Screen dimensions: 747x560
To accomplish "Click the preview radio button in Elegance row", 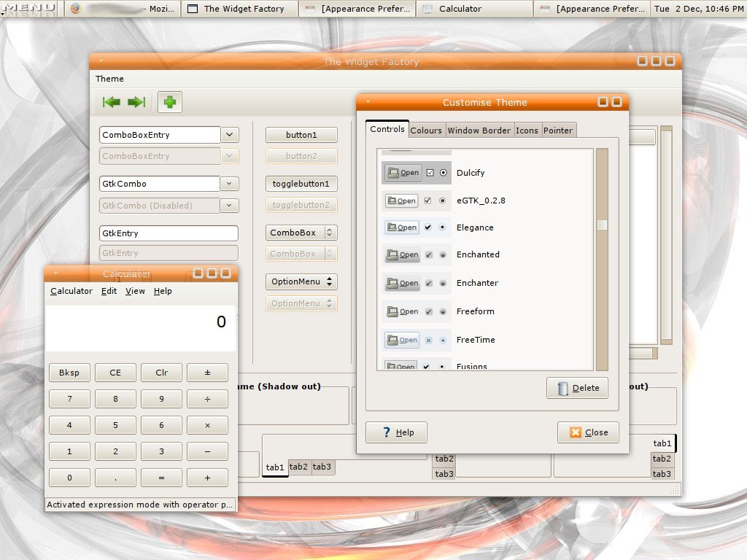I will 442,227.
